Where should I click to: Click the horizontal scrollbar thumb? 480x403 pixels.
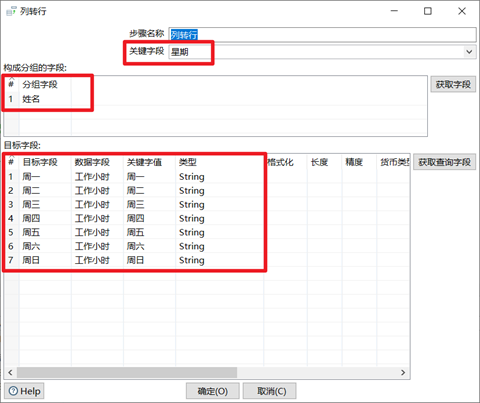pos(127,372)
